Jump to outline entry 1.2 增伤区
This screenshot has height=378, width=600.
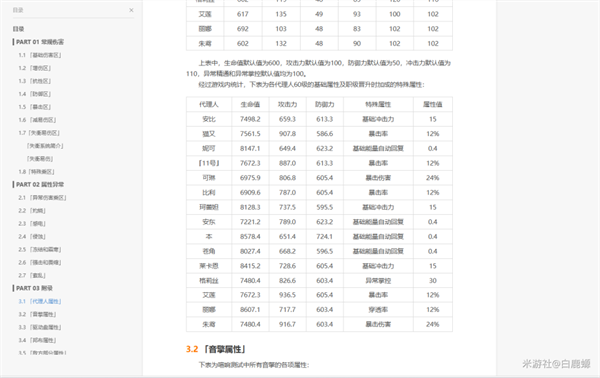35,68
